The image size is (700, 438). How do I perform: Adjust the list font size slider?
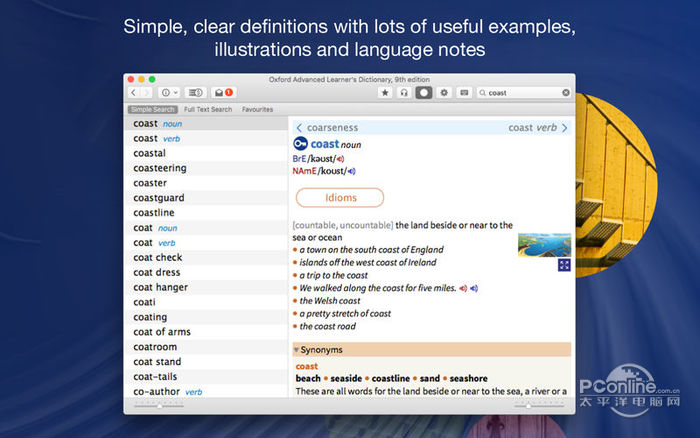[x=159, y=406]
